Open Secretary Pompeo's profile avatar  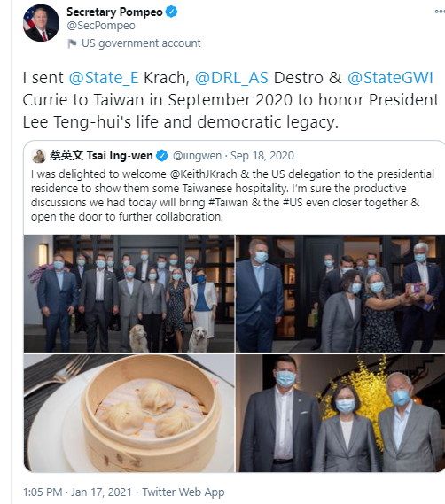[41, 23]
